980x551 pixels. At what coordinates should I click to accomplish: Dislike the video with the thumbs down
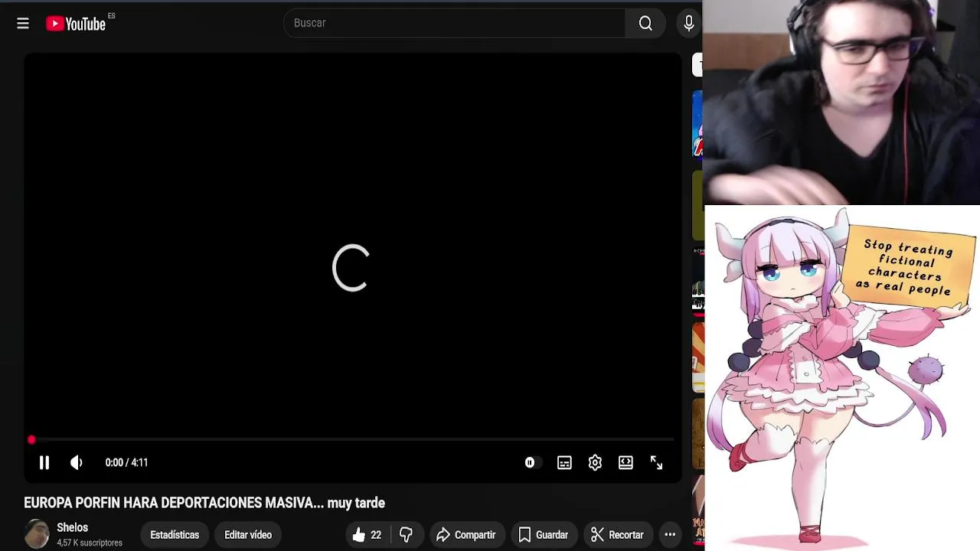(x=407, y=535)
